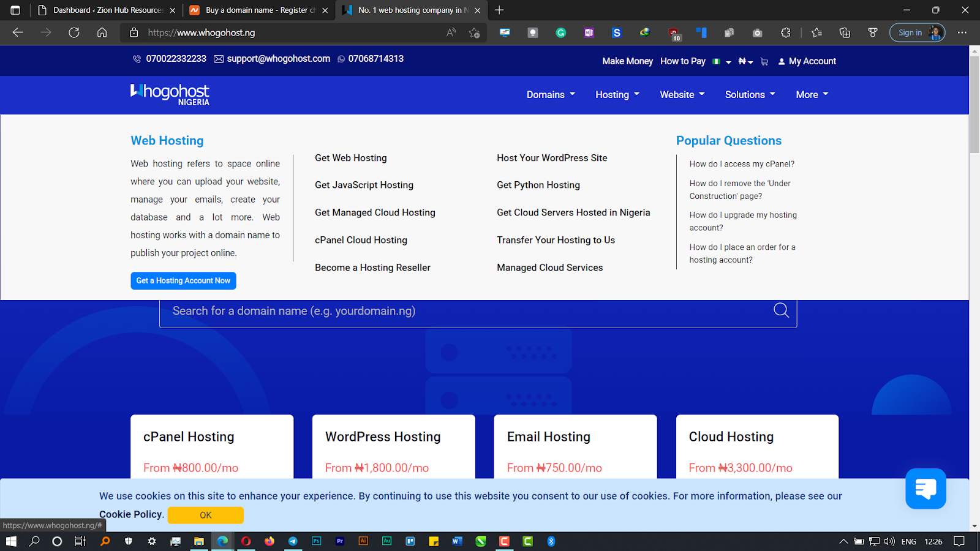The height and width of the screenshot is (551, 980).
Task: Open the Windows Start menu
Action: click(11, 541)
